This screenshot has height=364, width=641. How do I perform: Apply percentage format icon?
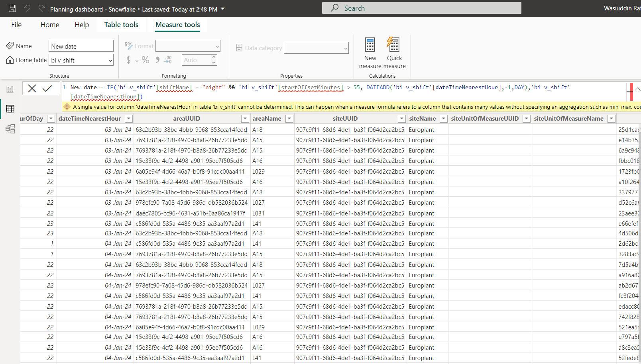click(146, 60)
